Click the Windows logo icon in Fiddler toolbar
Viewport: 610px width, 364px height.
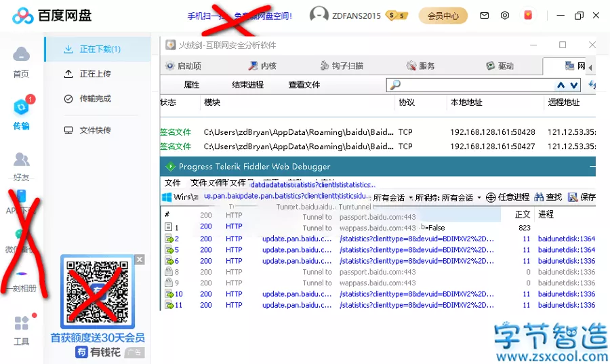click(167, 197)
